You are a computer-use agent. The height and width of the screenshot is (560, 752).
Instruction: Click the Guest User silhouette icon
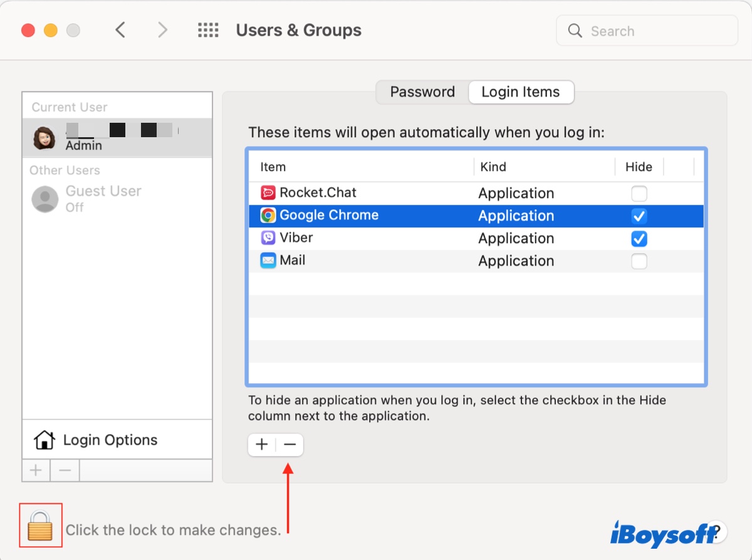[44, 199]
